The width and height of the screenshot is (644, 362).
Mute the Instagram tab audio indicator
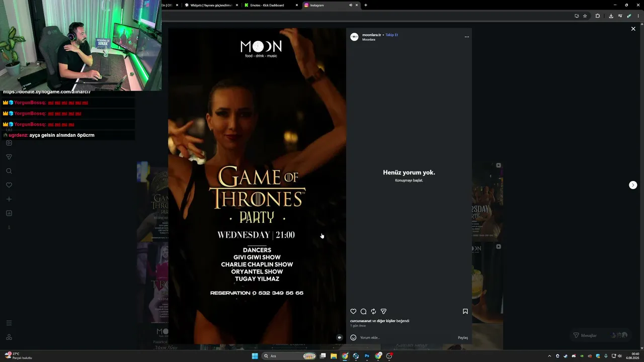point(351,5)
